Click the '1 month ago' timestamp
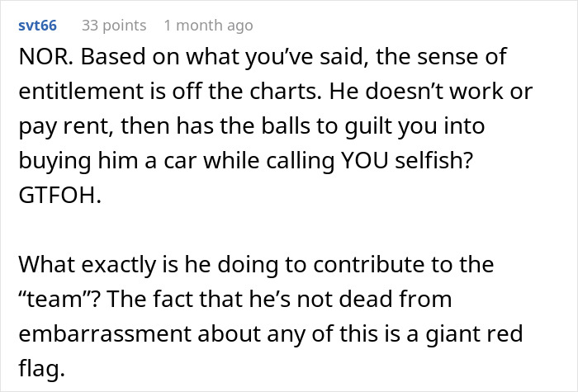Image resolution: width=578 pixels, height=392 pixels. (208, 26)
